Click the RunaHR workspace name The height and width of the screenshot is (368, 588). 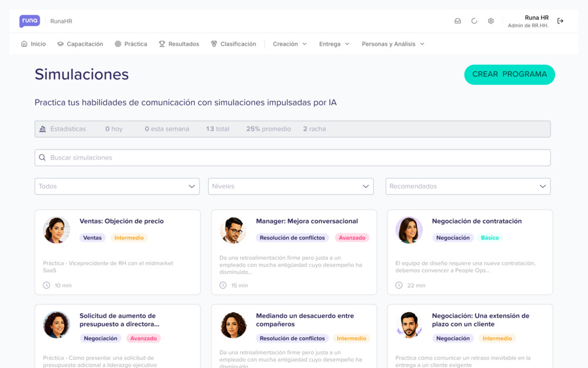pyautogui.click(x=61, y=21)
